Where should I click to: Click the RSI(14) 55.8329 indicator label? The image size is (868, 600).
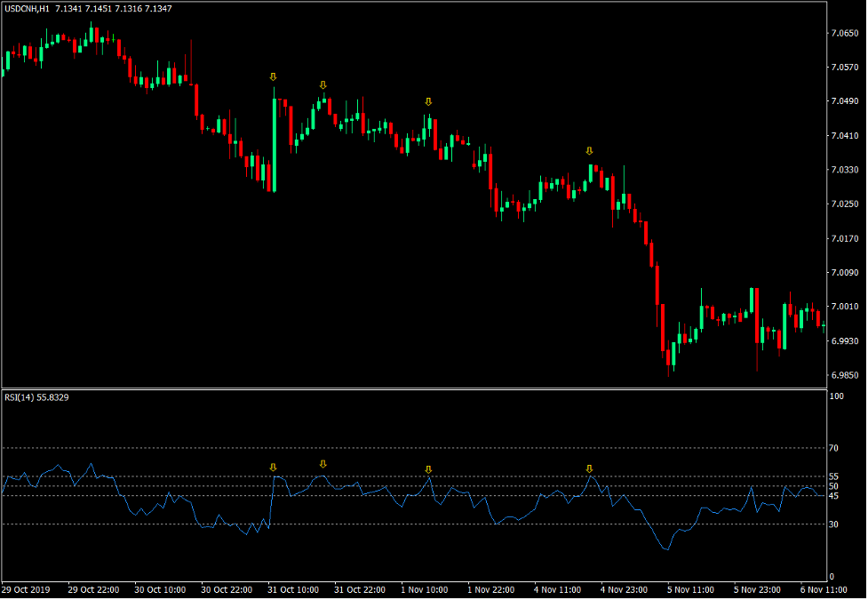pos(36,397)
